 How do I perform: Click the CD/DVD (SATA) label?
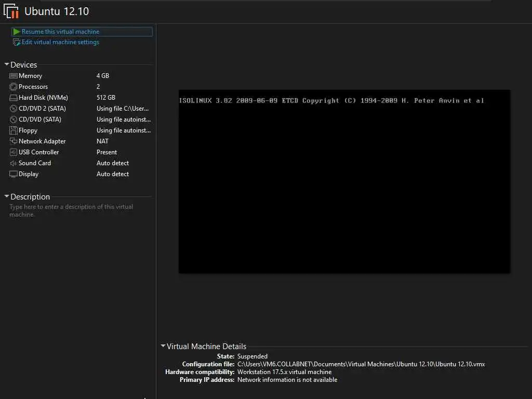(40, 119)
